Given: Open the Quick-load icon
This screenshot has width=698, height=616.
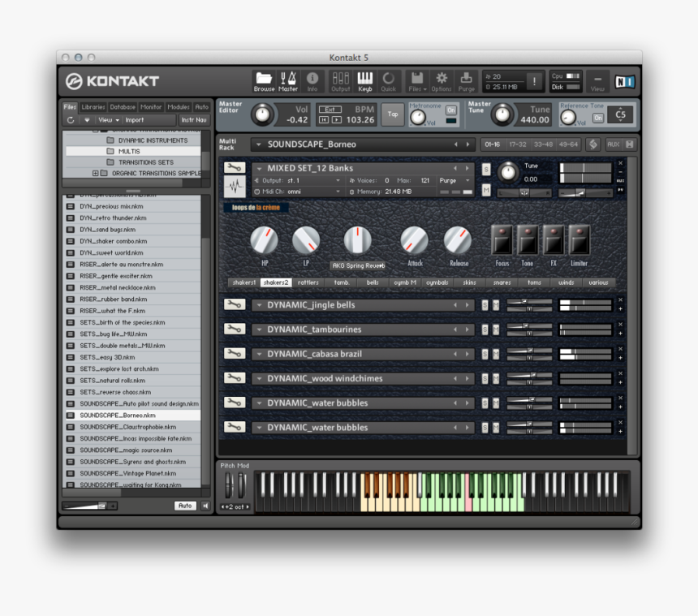Looking at the screenshot, I should [388, 81].
